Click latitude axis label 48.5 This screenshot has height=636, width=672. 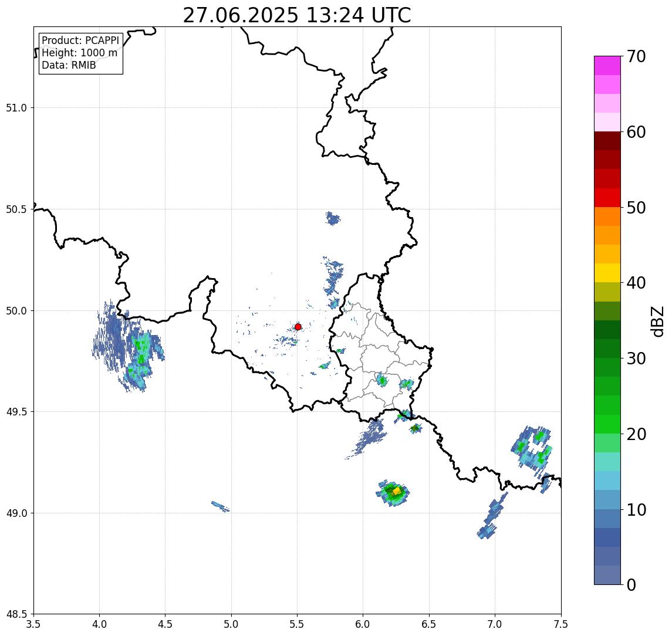pyautogui.click(x=16, y=614)
